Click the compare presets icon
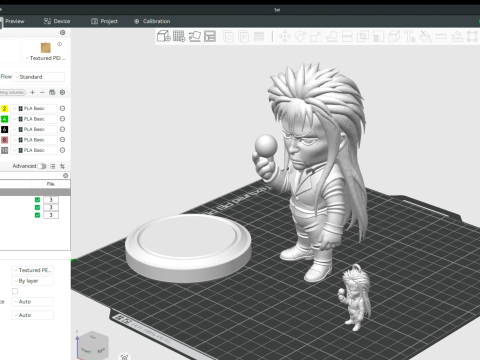This screenshot has width=480, height=360. click(62, 166)
